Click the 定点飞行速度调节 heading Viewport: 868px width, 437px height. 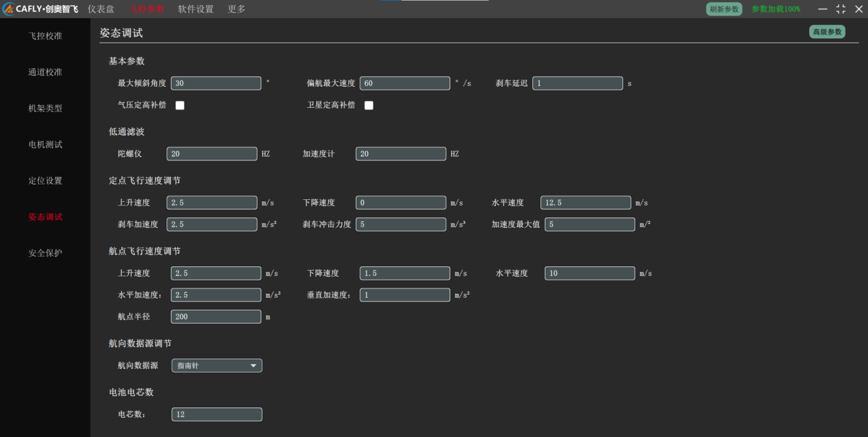tap(145, 181)
